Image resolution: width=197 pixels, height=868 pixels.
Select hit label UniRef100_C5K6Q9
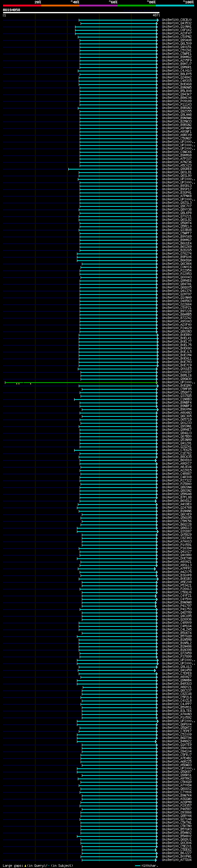coord(176,782)
